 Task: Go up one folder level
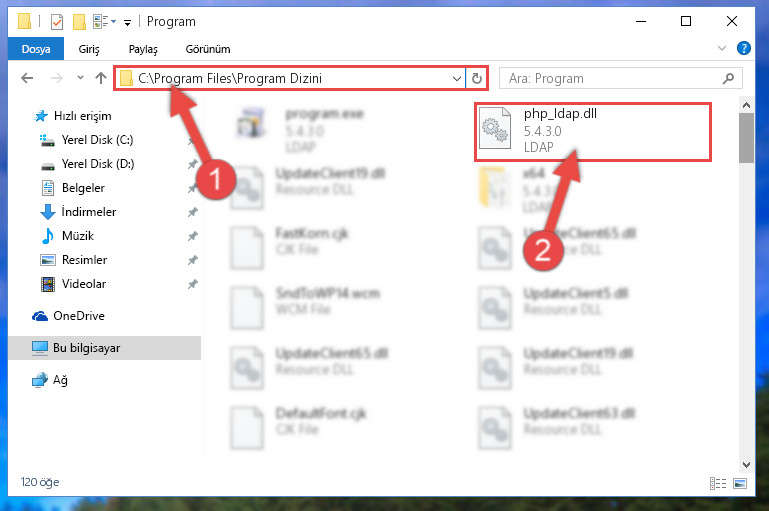click(101, 78)
